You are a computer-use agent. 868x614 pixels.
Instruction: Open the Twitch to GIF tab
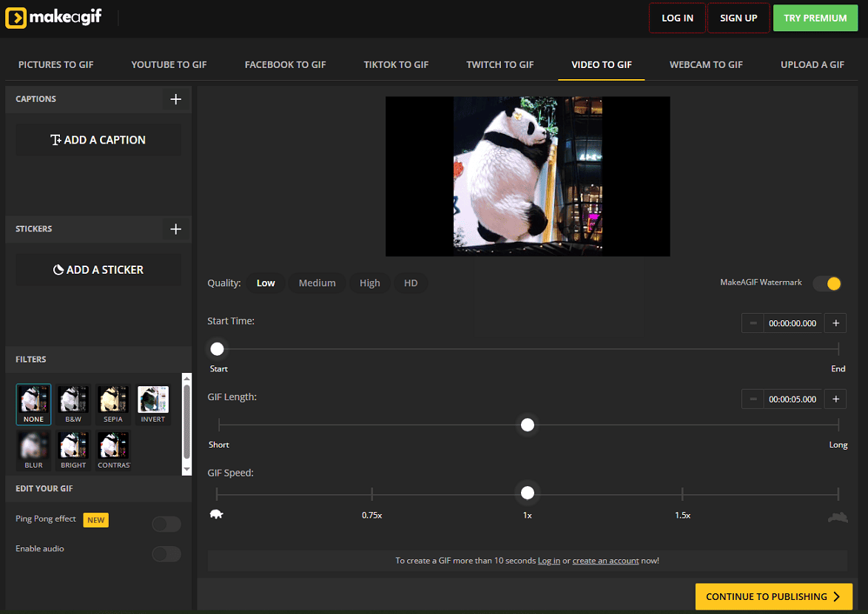(500, 65)
